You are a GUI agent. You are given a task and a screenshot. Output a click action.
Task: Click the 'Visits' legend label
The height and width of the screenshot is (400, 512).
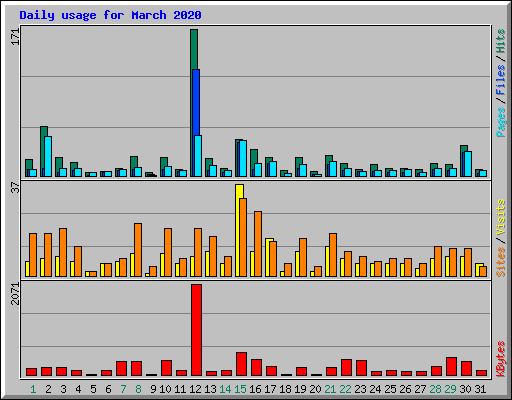click(501, 217)
